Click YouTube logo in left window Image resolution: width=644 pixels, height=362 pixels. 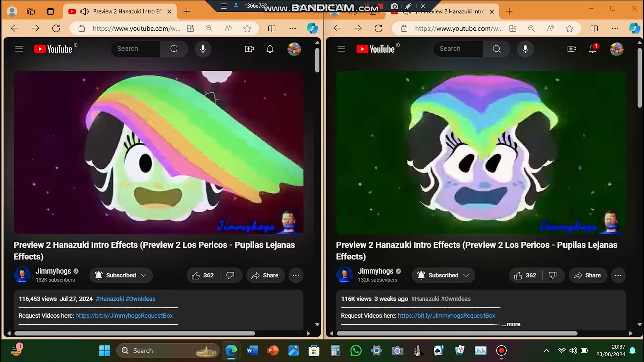point(53,49)
